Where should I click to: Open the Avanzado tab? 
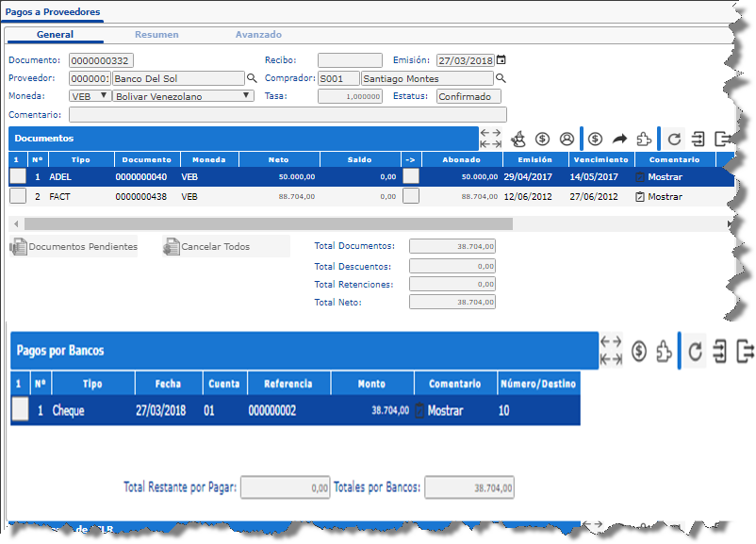(x=258, y=35)
